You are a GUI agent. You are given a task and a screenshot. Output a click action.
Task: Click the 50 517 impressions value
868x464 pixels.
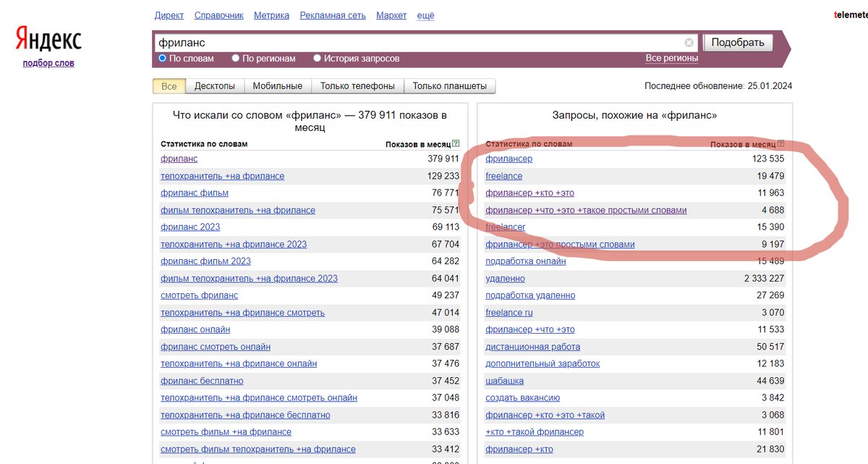pos(771,347)
